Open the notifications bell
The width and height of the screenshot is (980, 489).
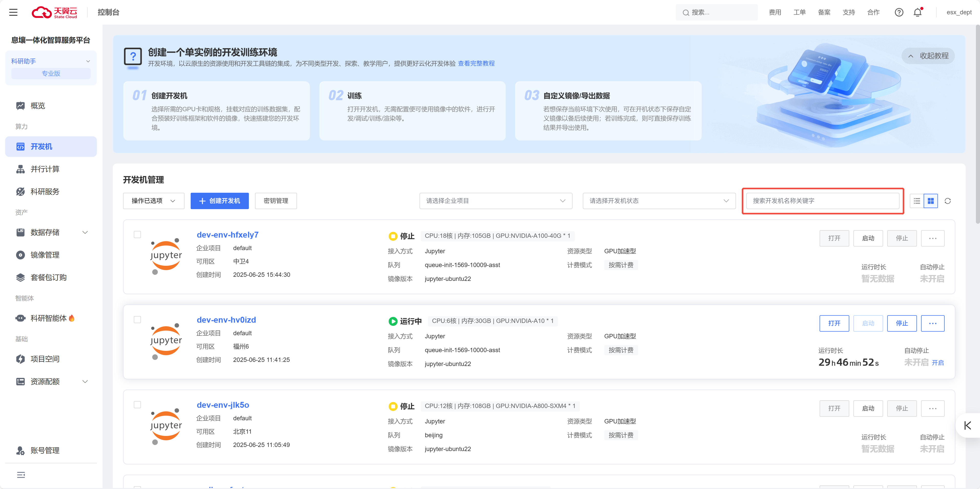coord(917,12)
